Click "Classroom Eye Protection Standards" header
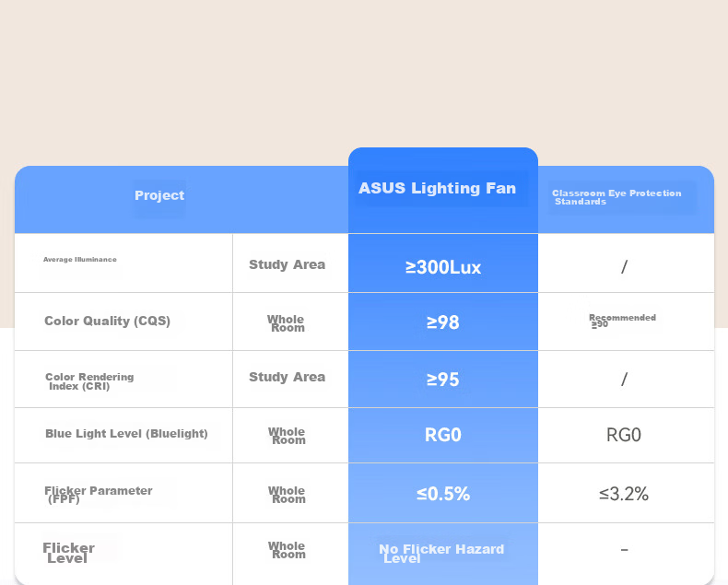 616,197
